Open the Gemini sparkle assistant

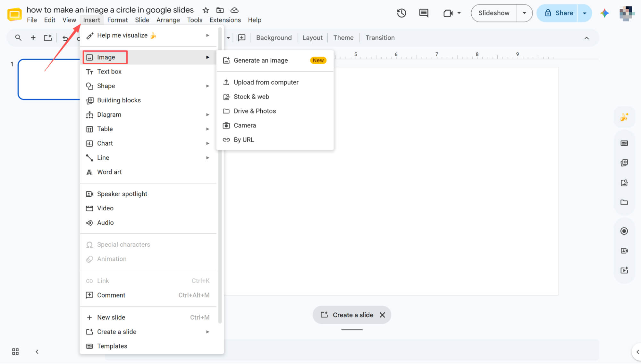[x=604, y=13]
